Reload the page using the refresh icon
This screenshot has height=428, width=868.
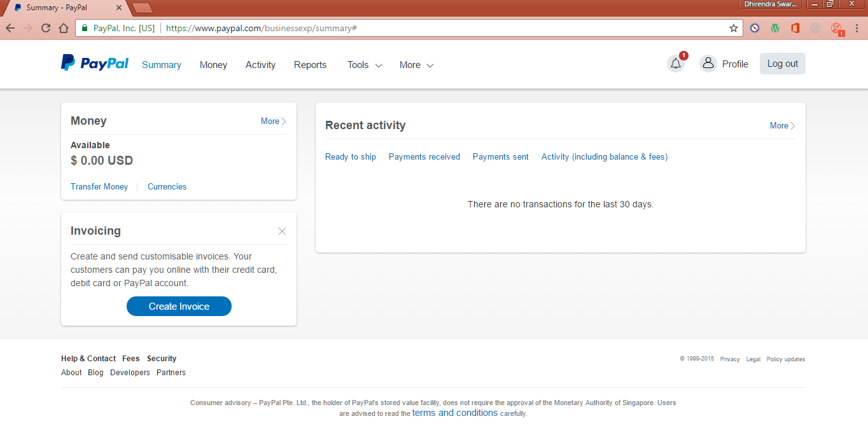[46, 28]
